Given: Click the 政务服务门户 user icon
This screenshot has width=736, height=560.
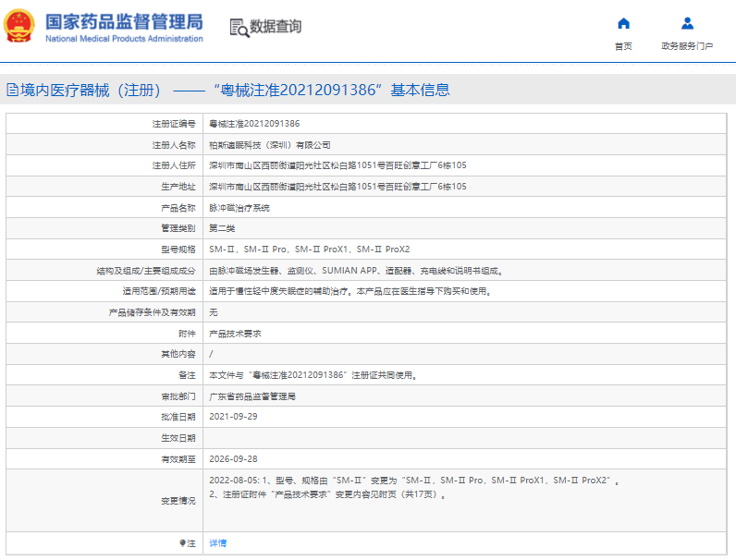Looking at the screenshot, I should [687, 23].
